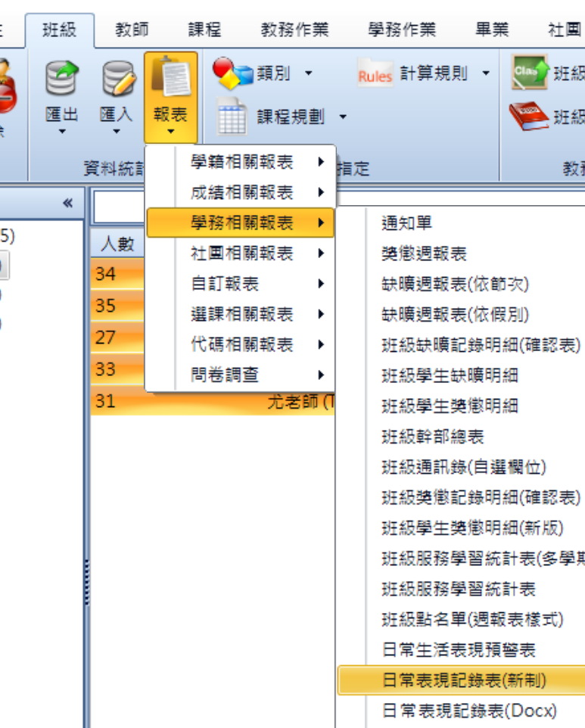Select the row with 27 students
Viewport: 585px width, 728px height.
click(x=117, y=337)
